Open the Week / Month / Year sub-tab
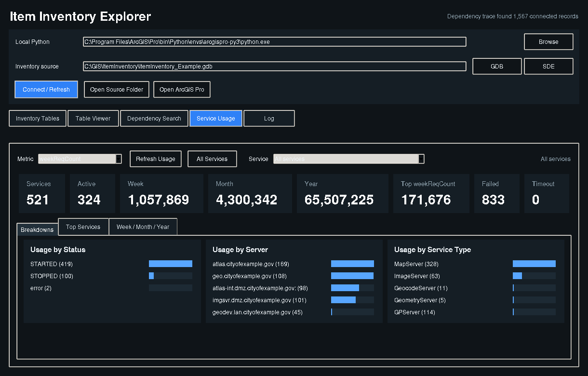The image size is (588, 376). click(143, 227)
